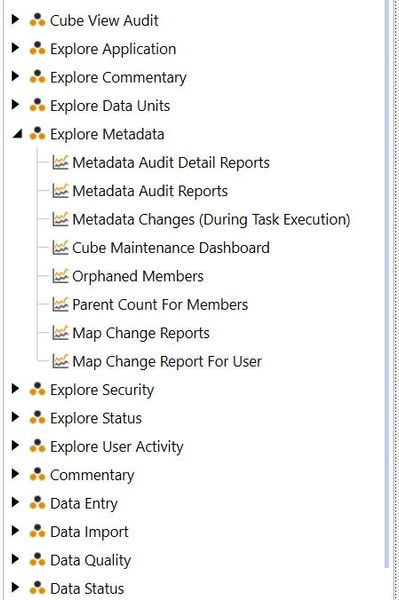The height and width of the screenshot is (600, 399).
Task: Select Map Change Report For User
Action: [167, 361]
